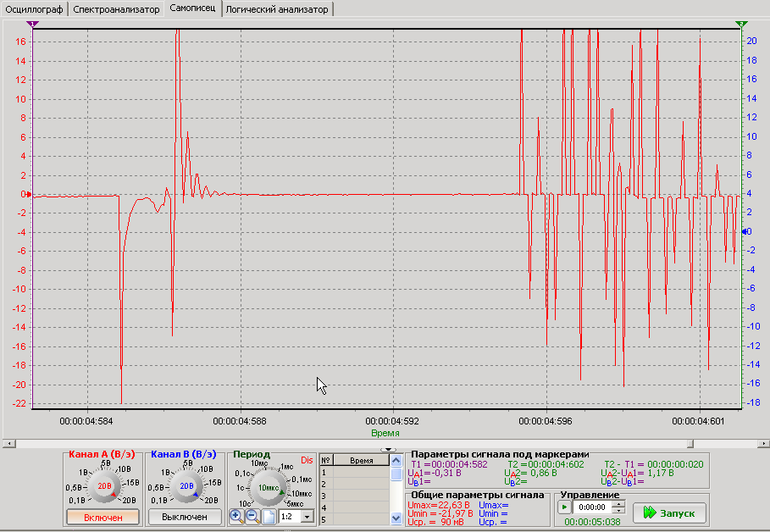Click the Период time base knob
The image size is (770, 532).
(x=269, y=487)
